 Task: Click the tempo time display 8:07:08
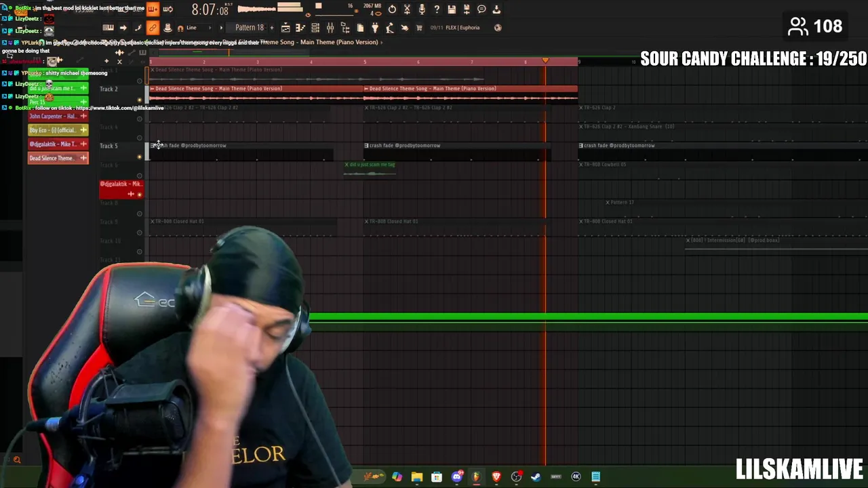point(210,9)
